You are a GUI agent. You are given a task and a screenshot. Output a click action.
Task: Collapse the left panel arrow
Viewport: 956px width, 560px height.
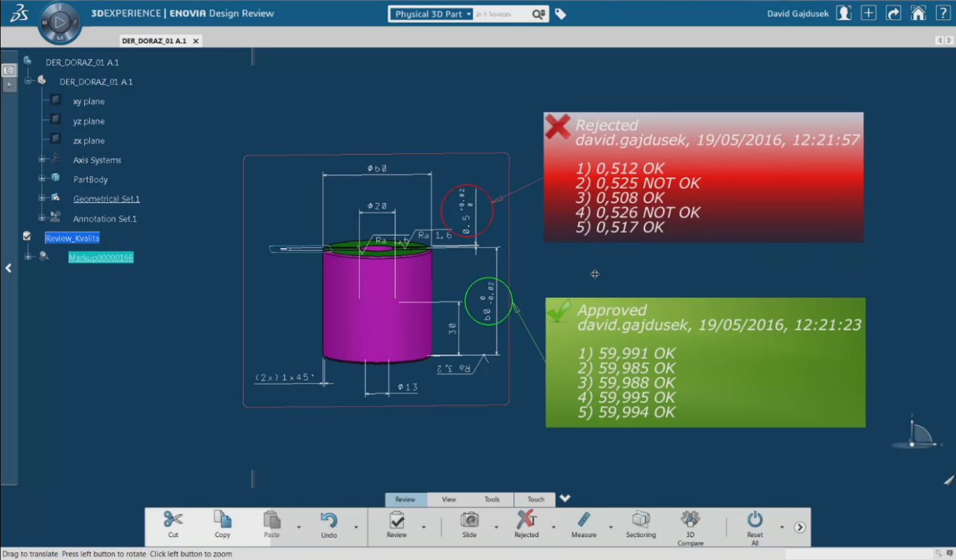click(9, 268)
